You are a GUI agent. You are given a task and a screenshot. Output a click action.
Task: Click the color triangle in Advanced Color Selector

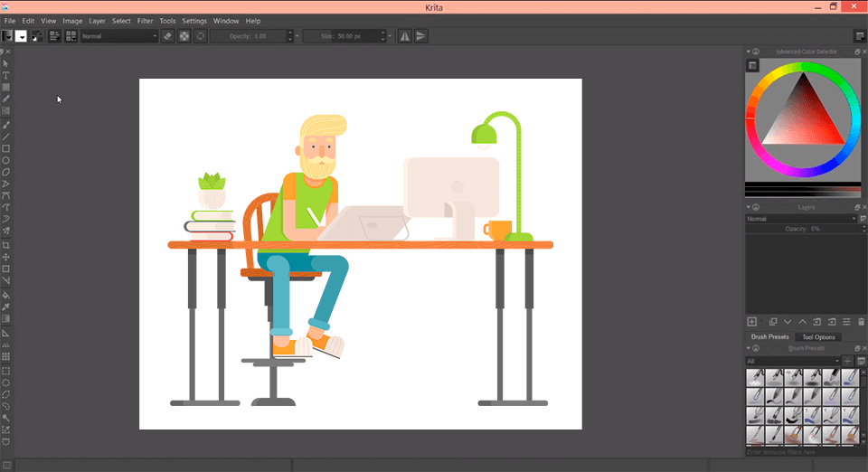(x=802, y=119)
